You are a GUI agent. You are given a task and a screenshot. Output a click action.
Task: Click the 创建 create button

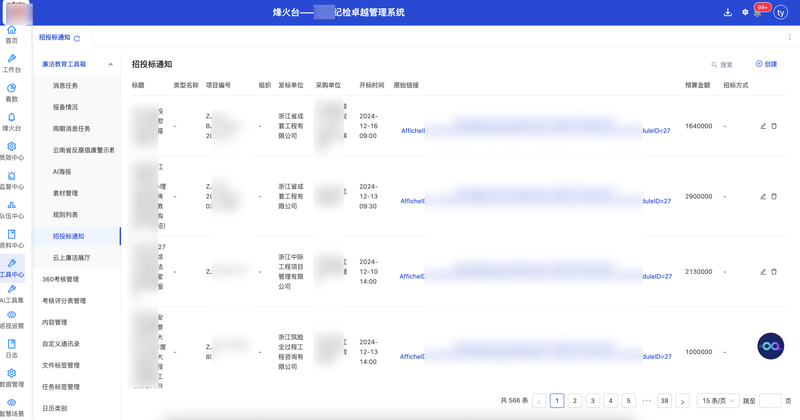[766, 64]
